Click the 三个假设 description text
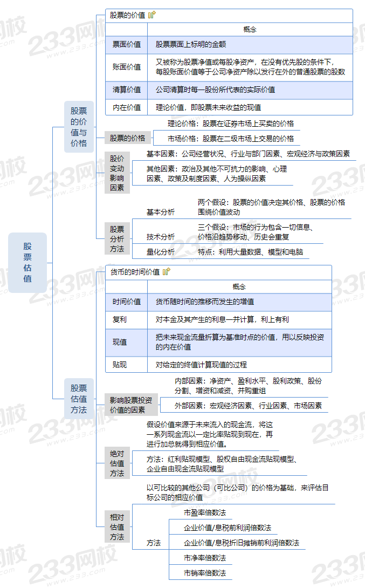 click(x=256, y=232)
